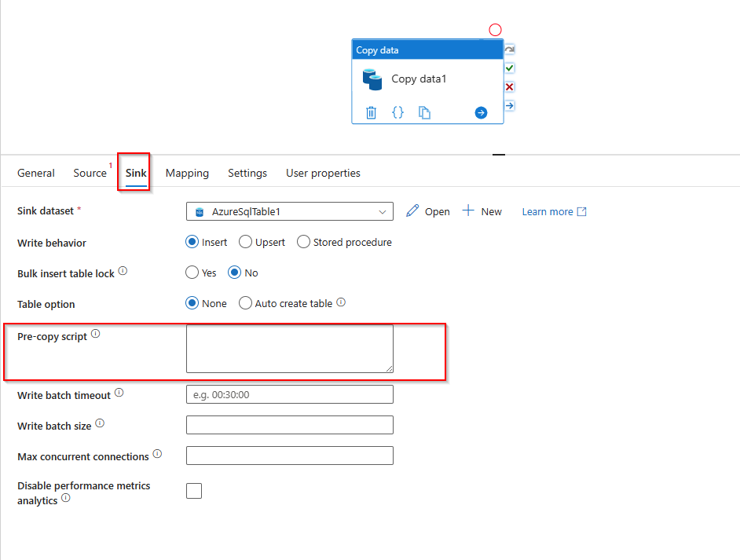Image resolution: width=740 pixels, height=560 pixels.
Task: Open the AzureSqlTable1 dataset via pencil Open icon
Action: pyautogui.click(x=427, y=210)
